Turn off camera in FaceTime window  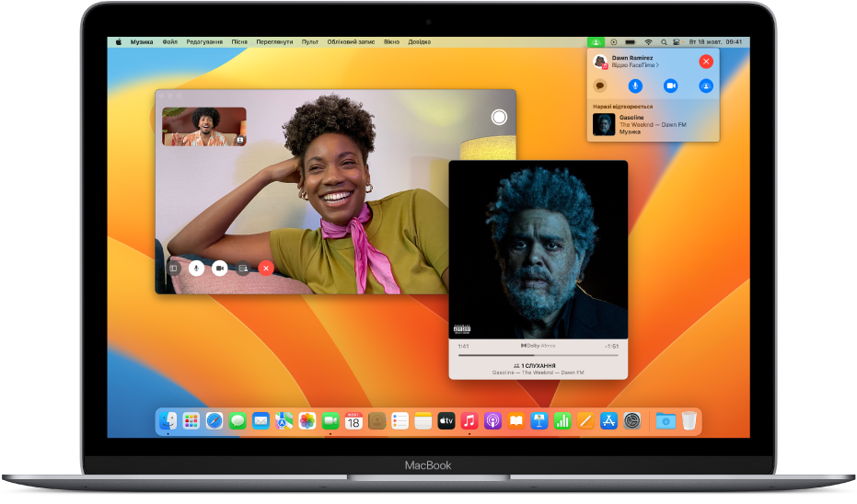click(x=220, y=269)
